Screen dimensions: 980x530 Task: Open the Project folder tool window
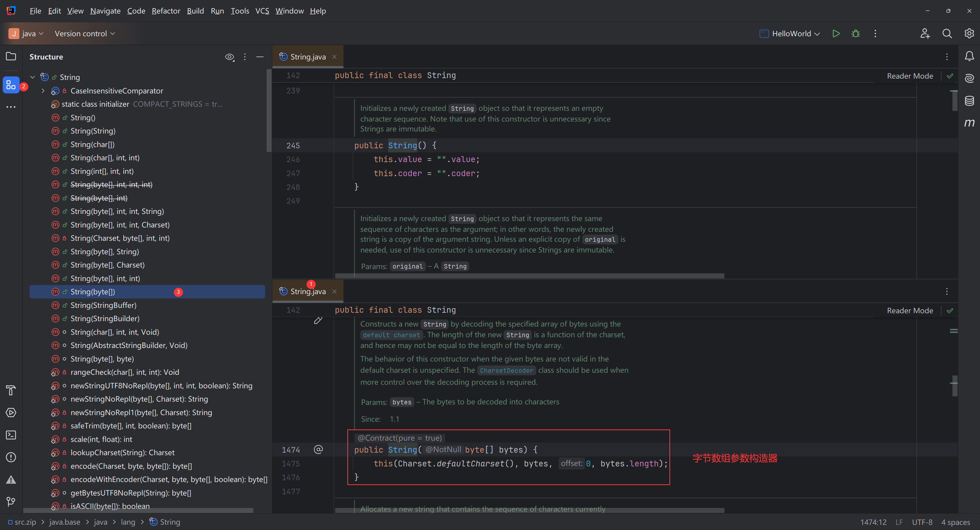click(x=11, y=56)
